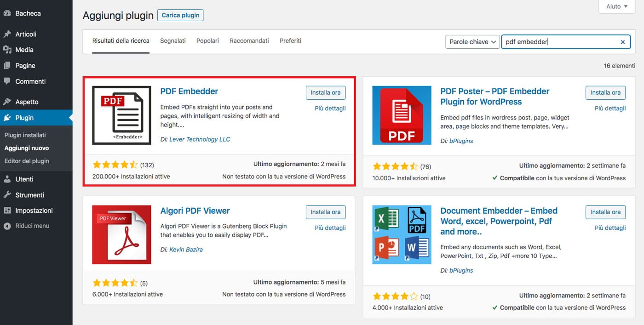
Task: Click the 200.000+ Installazioni attive text
Action: (x=131, y=177)
